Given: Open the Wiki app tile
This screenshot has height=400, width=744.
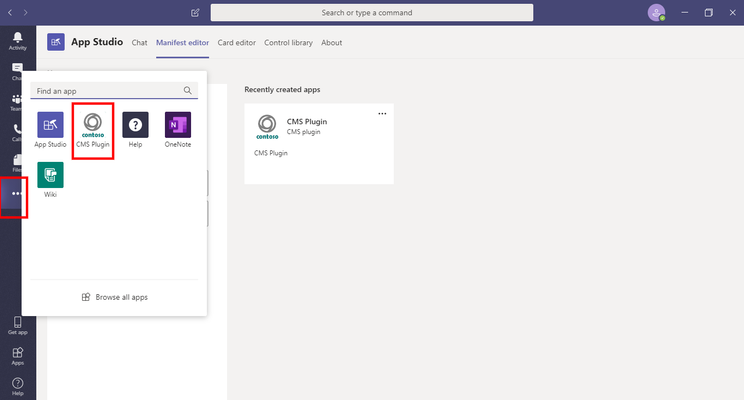Looking at the screenshot, I should pos(50,180).
